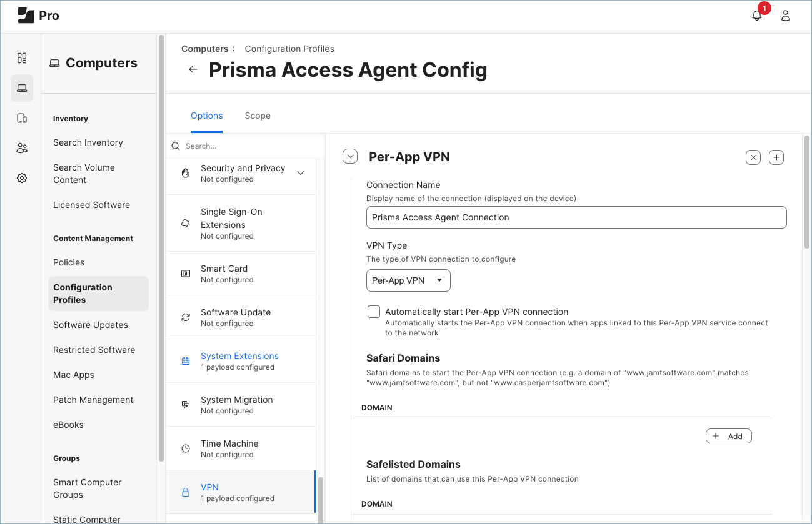Image resolution: width=812 pixels, height=524 pixels.
Task: Expand the Security and Privacy payload
Action: (300, 172)
